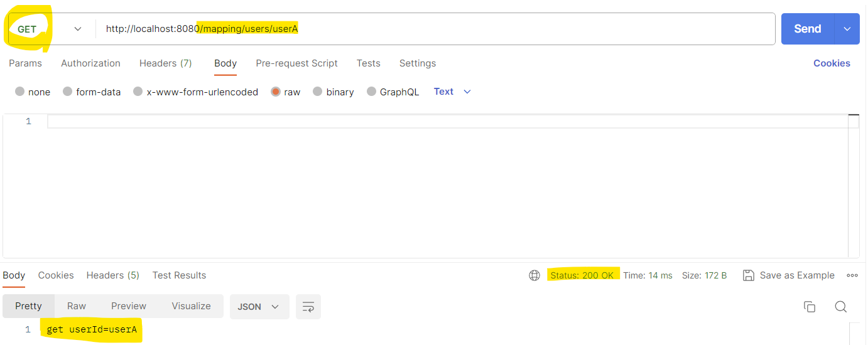868x345 pixels.
Task: Switch to Pretty response view
Action: (28, 306)
